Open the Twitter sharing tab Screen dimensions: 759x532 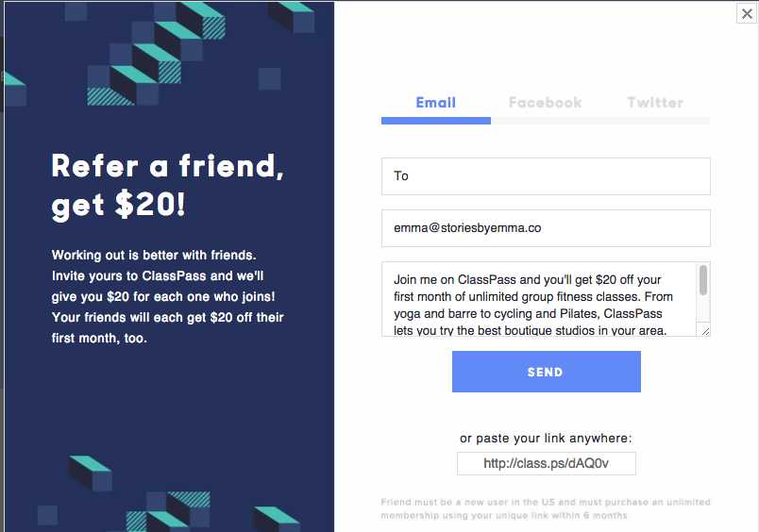coord(655,103)
